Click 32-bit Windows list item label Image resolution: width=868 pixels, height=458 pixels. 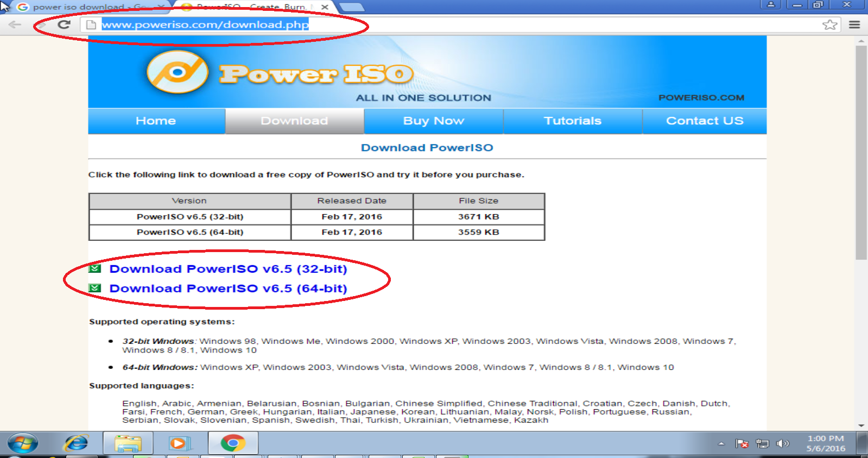[159, 341]
